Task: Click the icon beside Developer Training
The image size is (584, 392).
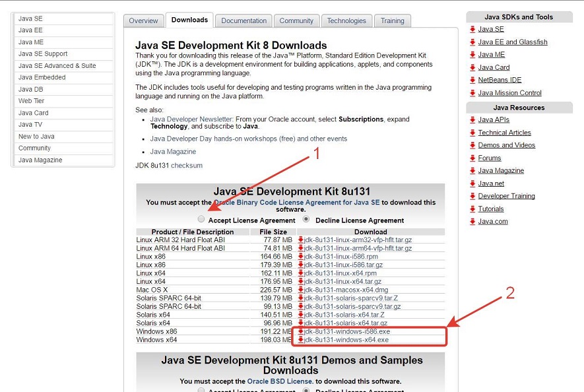Action: [472, 196]
